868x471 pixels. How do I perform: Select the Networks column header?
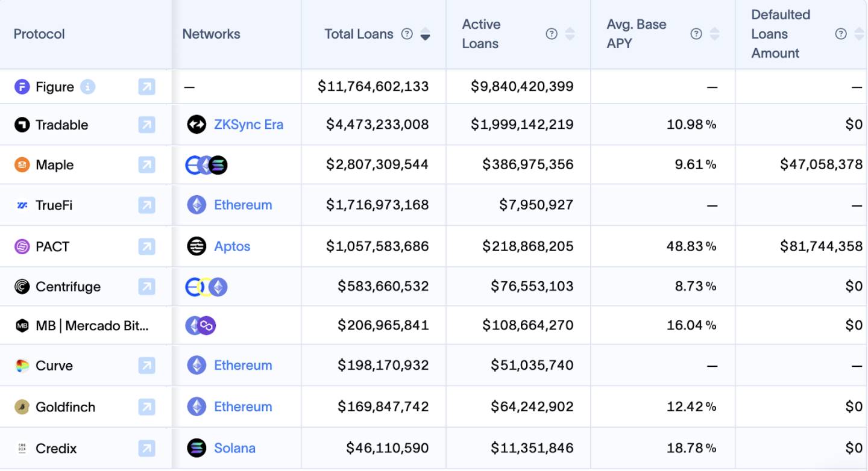coord(211,34)
